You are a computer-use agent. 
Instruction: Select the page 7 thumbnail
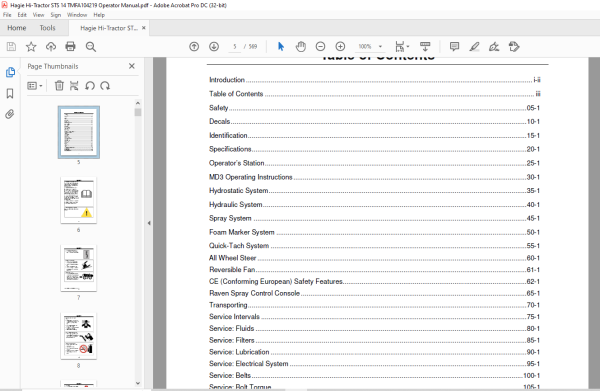[78, 268]
